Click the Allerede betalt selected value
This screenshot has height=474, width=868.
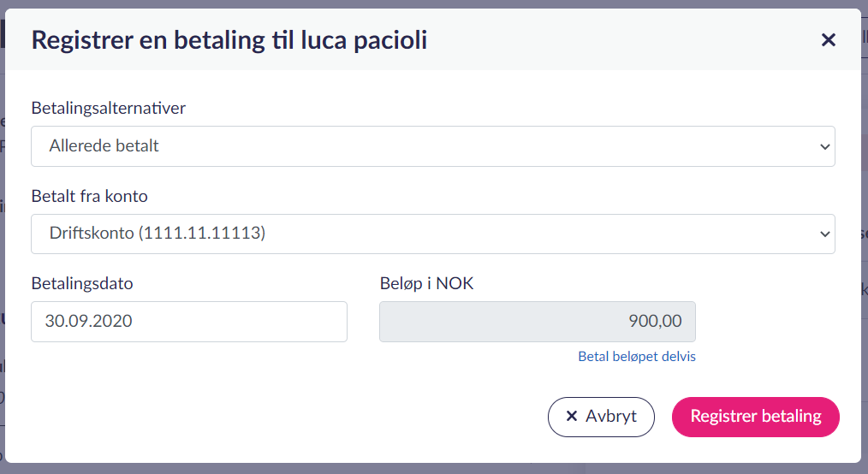pyautogui.click(x=104, y=146)
